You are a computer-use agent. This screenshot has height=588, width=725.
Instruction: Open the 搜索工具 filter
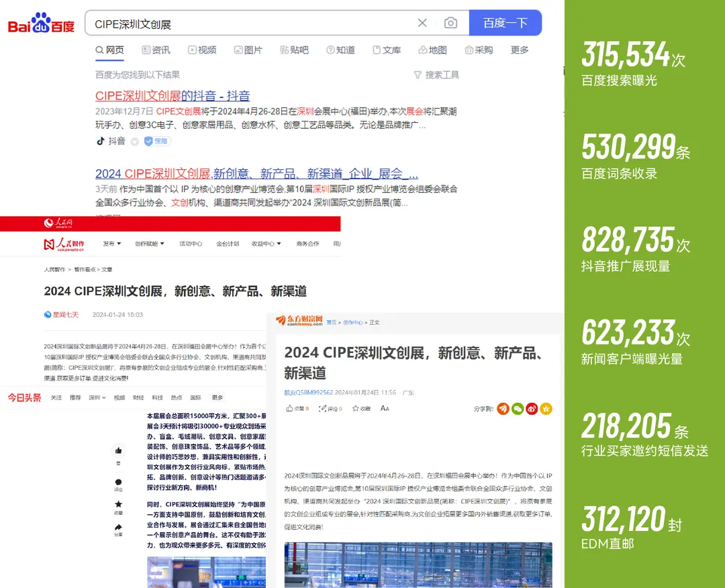436,75
